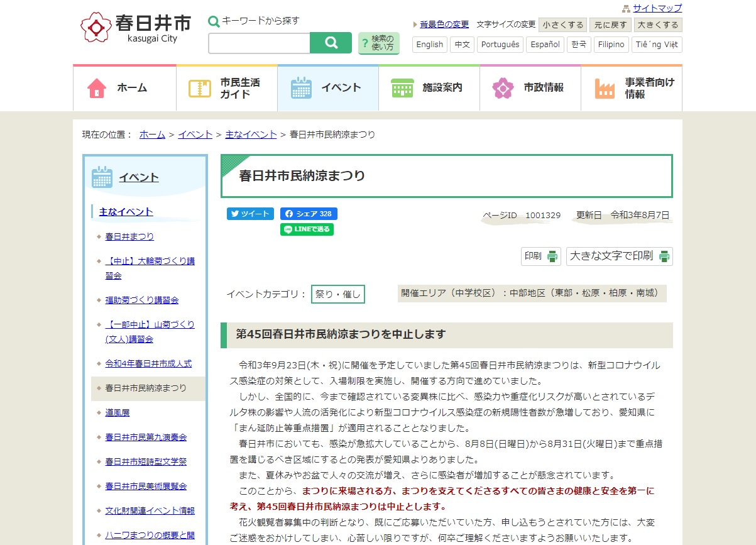
Task: Open 福助菊づくり講習会 link
Action: pos(142,300)
